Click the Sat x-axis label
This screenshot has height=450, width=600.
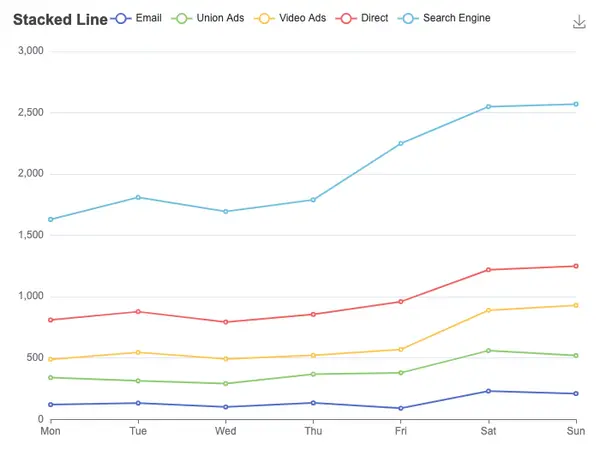pos(488,431)
